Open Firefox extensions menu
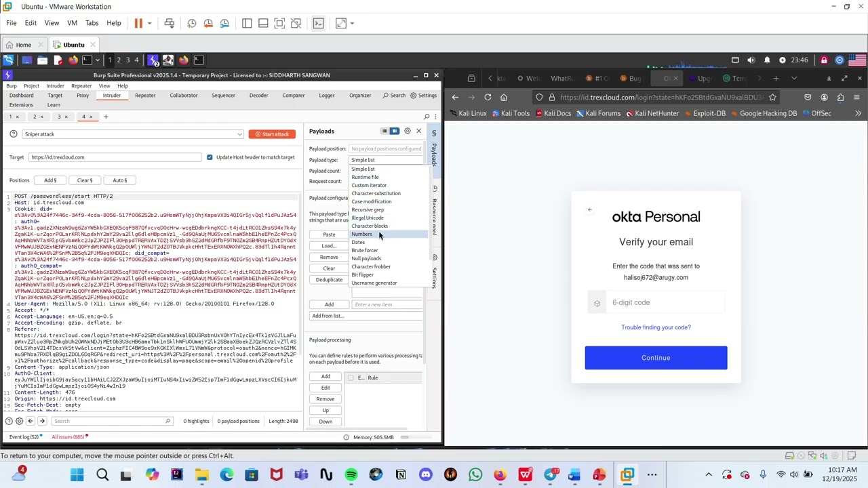 click(x=840, y=97)
